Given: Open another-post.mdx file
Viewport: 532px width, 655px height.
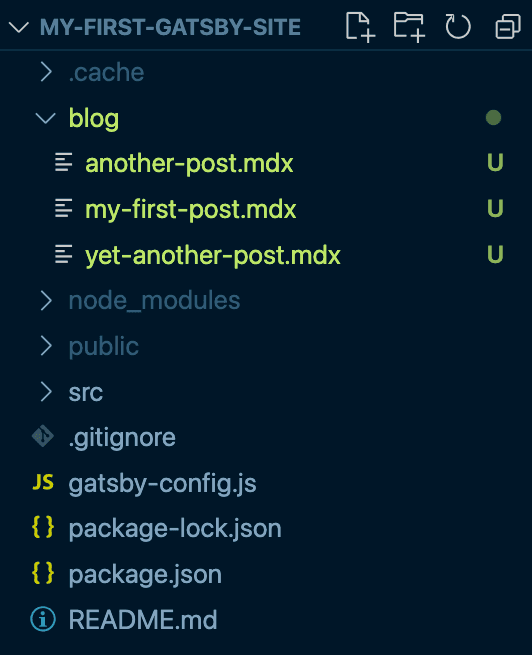Looking at the screenshot, I should [x=189, y=163].
